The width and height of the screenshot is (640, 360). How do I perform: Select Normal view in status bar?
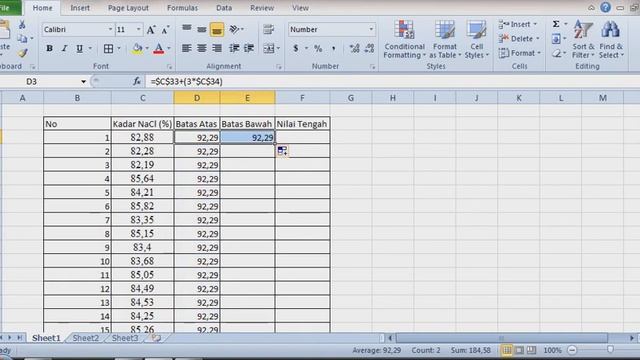tap(507, 350)
